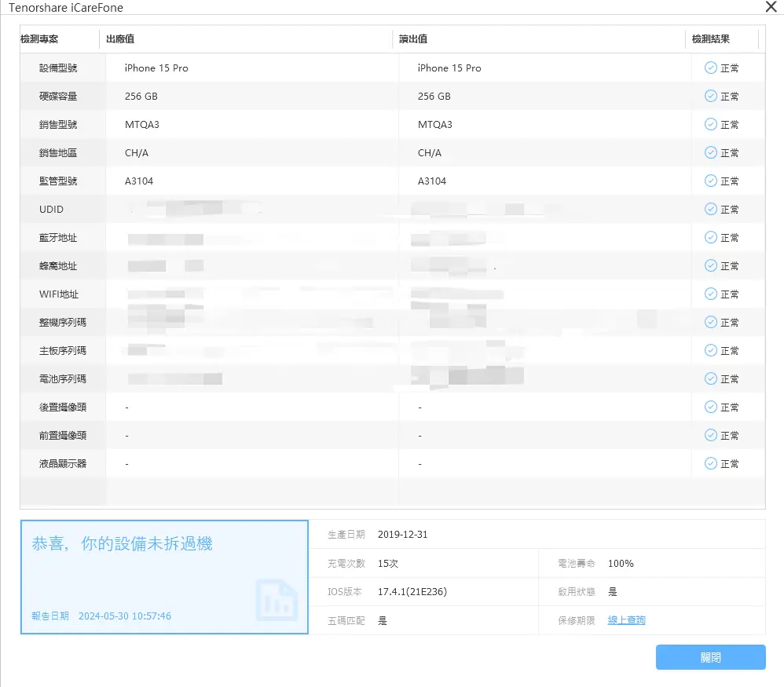Select the 設備型號 row label

click(x=58, y=68)
